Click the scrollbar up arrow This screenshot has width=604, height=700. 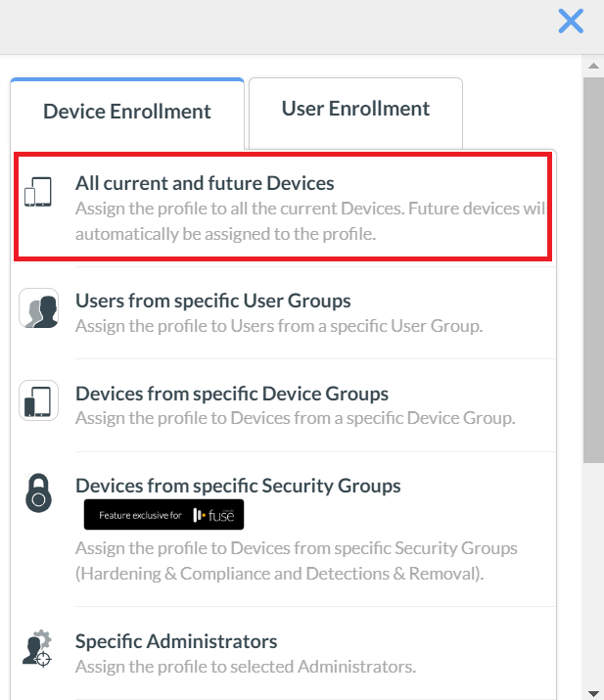[x=592, y=67]
